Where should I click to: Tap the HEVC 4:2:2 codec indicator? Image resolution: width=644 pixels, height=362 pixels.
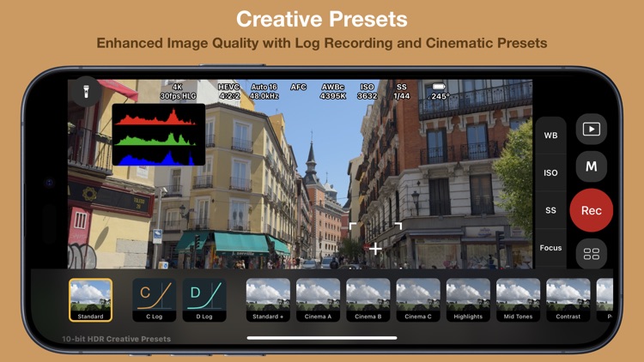(229, 92)
